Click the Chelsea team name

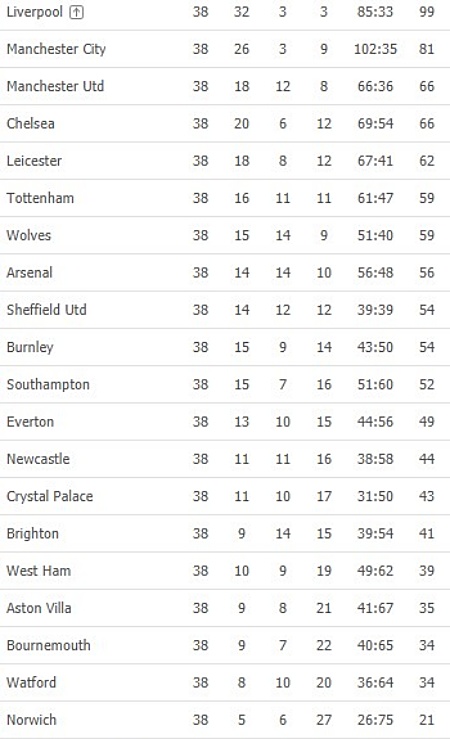31,123
